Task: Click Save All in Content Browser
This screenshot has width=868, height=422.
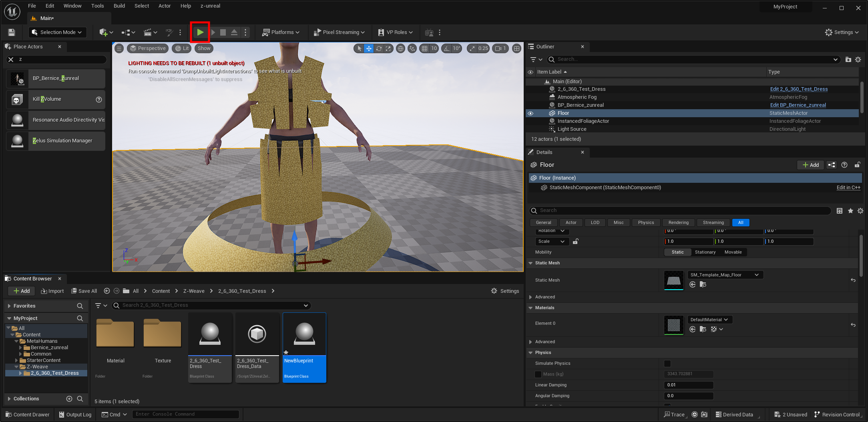Action: click(84, 291)
